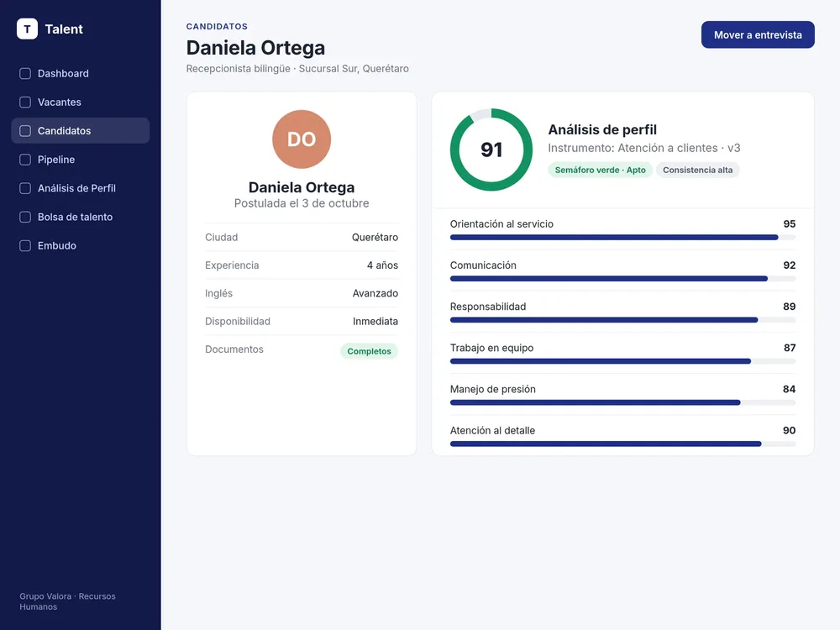Click the Completos documents badge
This screenshot has height=630, width=840.
369,351
